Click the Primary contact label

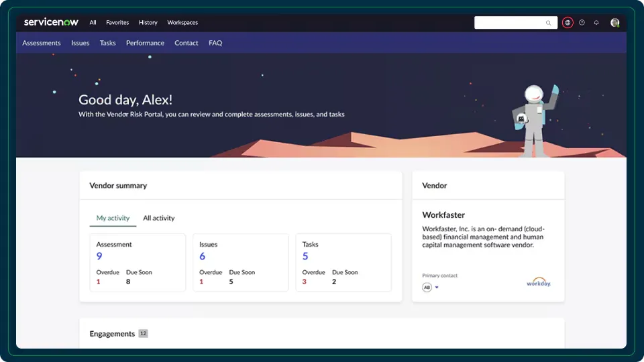[x=440, y=276]
